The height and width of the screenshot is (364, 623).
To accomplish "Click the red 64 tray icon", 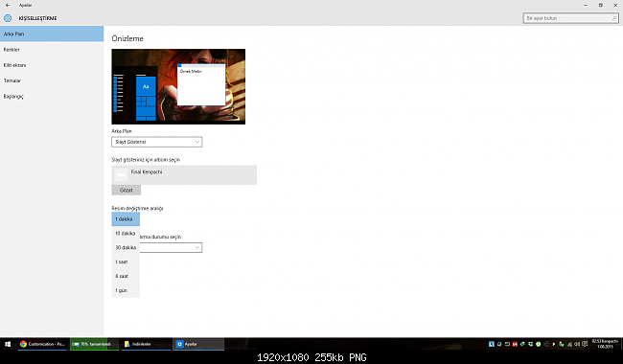I will pos(515,344).
